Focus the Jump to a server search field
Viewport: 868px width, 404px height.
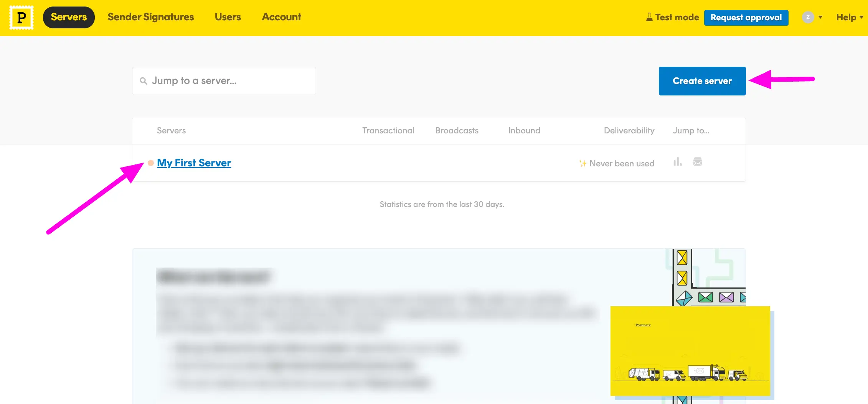tap(224, 81)
